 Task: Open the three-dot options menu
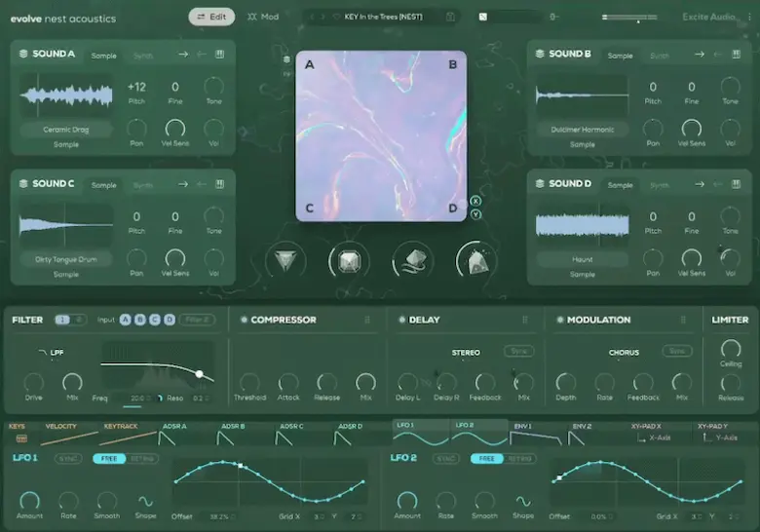tap(750, 17)
